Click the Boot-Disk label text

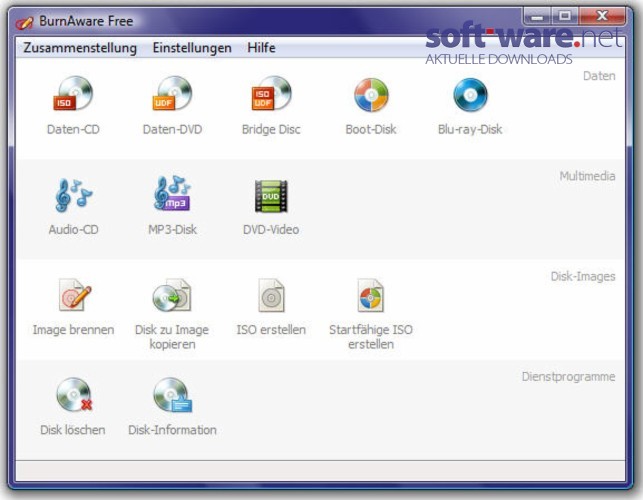371,129
